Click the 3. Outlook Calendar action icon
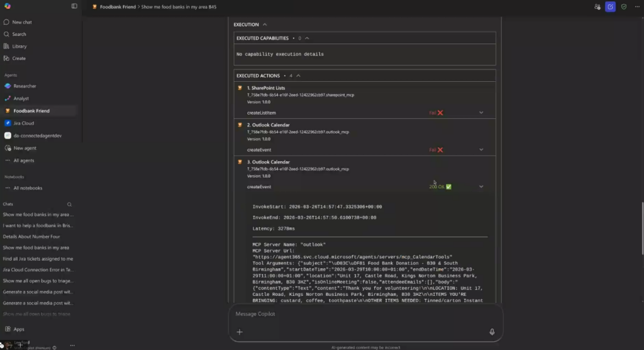Viewport: 644px width, 350px height. coord(240,162)
